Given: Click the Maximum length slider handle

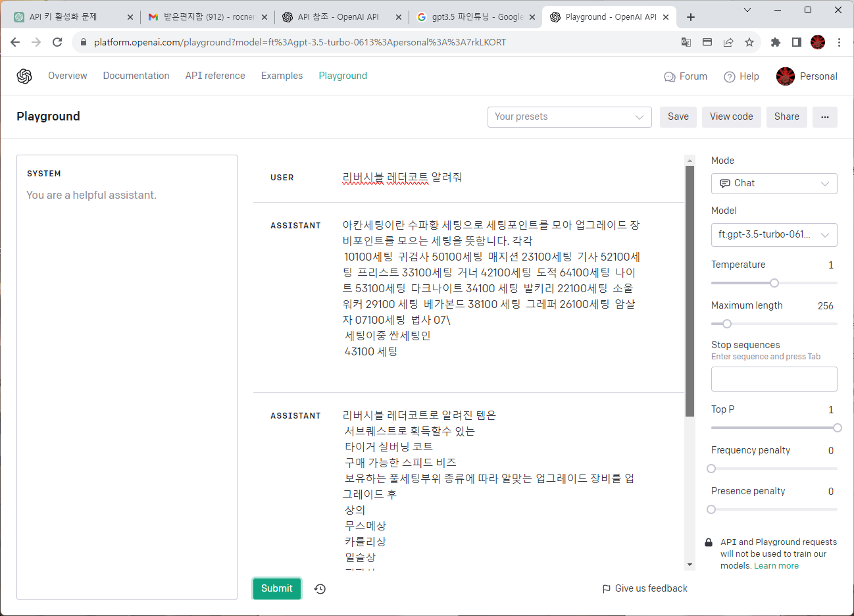Looking at the screenshot, I should [727, 324].
